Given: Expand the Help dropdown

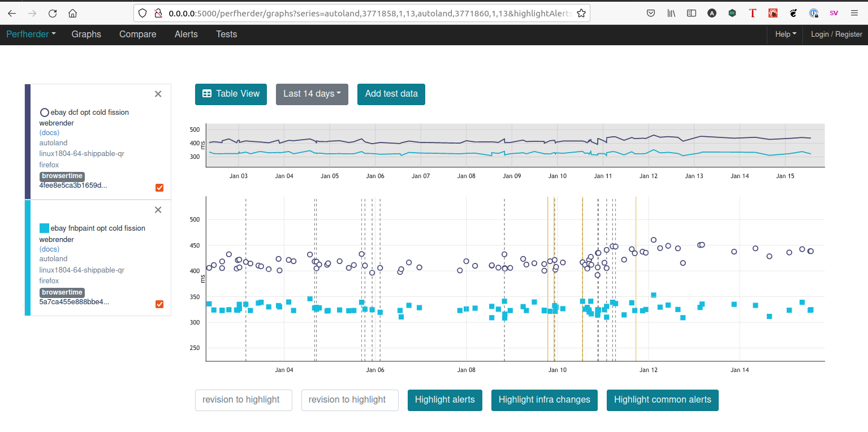Looking at the screenshot, I should (785, 34).
